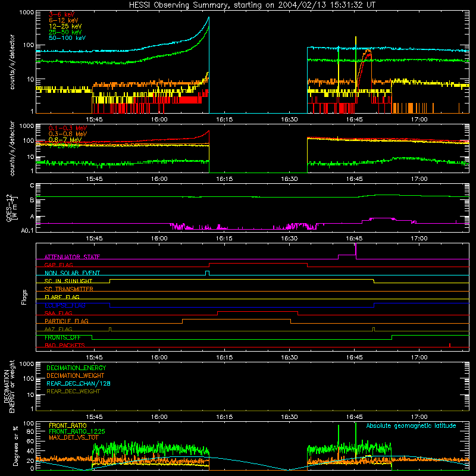The image size is (476, 476).
Task: Click the HESSI Observing Summary title
Action: coord(252,5)
